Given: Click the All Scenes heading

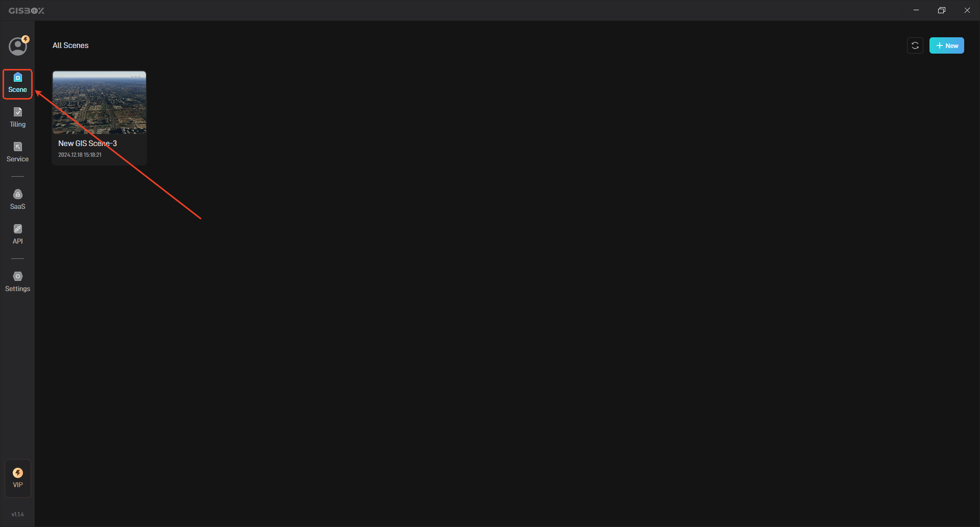Looking at the screenshot, I should tap(70, 45).
